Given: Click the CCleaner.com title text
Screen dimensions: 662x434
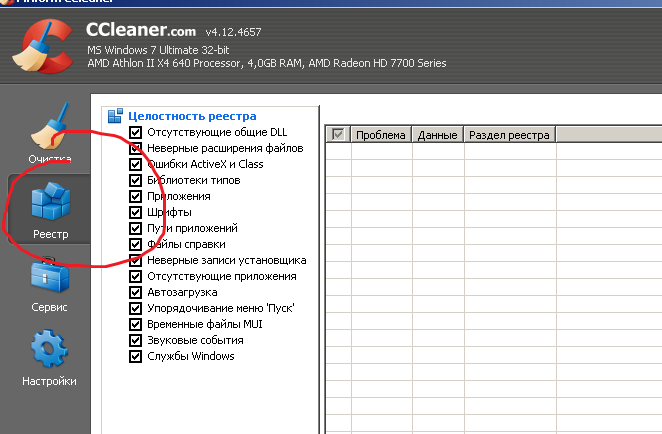Looking at the screenshot, I should tap(141, 30).
